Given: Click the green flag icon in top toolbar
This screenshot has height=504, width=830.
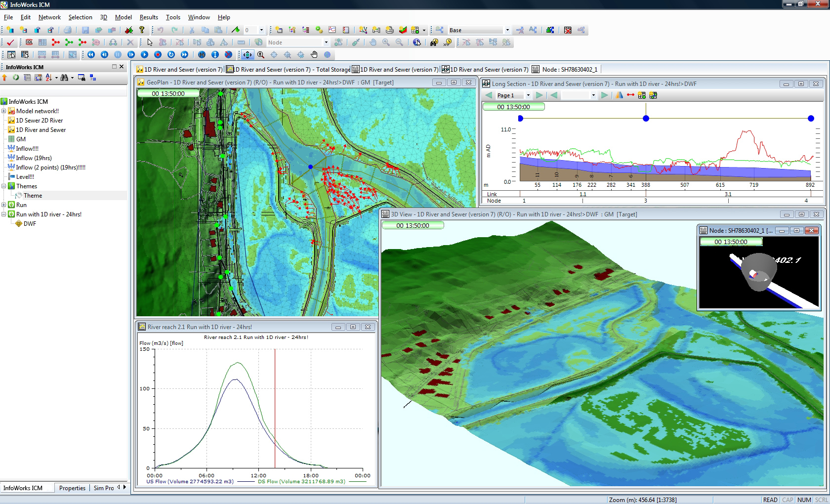Looking at the screenshot, I should click(x=236, y=30).
